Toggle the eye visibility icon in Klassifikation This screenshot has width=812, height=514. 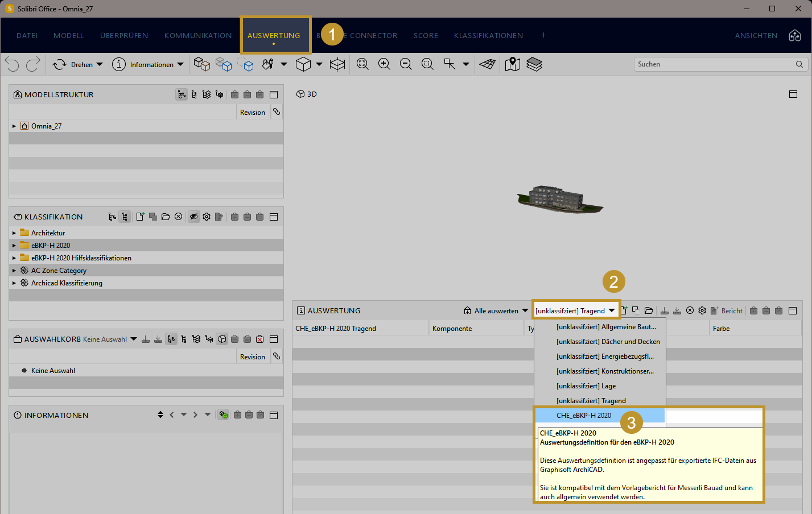[194, 217]
